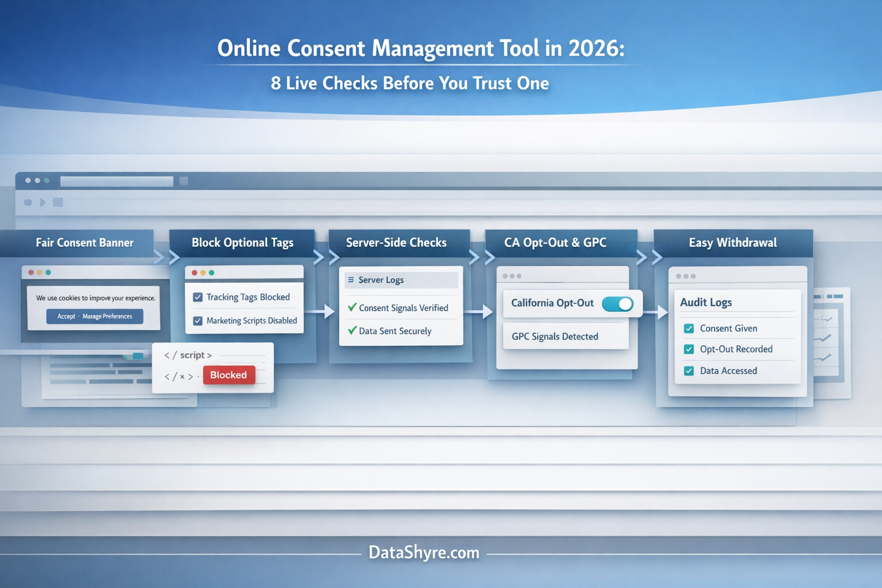Click the Data Sent Securely checkmark
The width and height of the screenshot is (882, 588).
pyautogui.click(x=352, y=330)
